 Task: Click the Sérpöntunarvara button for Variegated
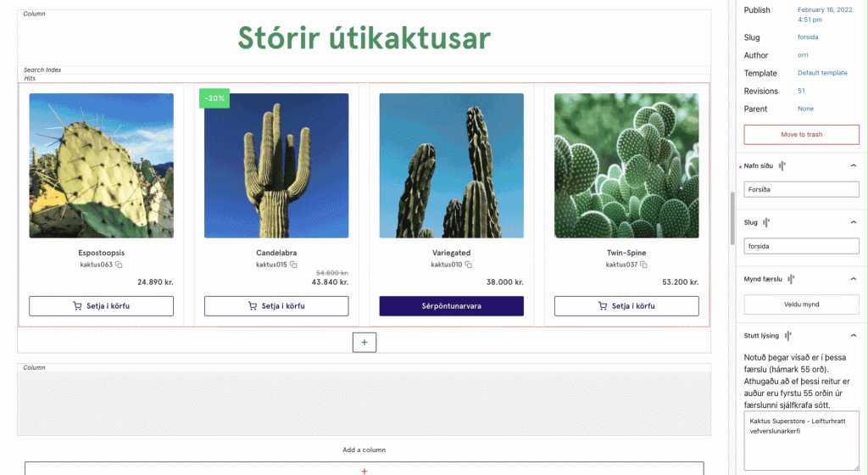[x=451, y=306]
